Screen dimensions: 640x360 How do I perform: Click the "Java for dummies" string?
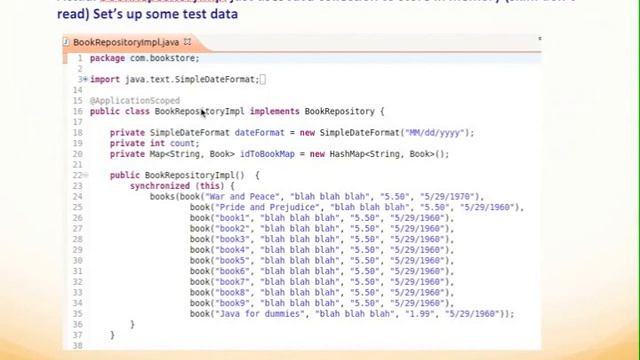[260, 313]
